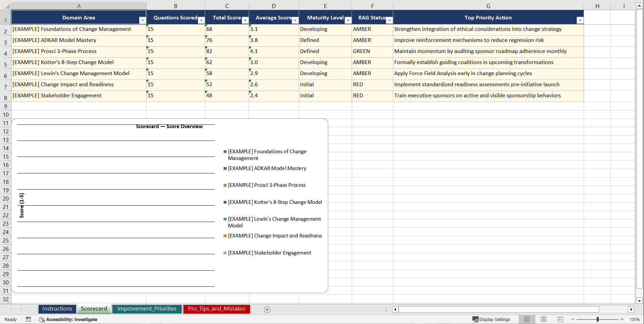Open Page Break Preview mode
The height and width of the screenshot is (324, 644).
[x=560, y=319]
